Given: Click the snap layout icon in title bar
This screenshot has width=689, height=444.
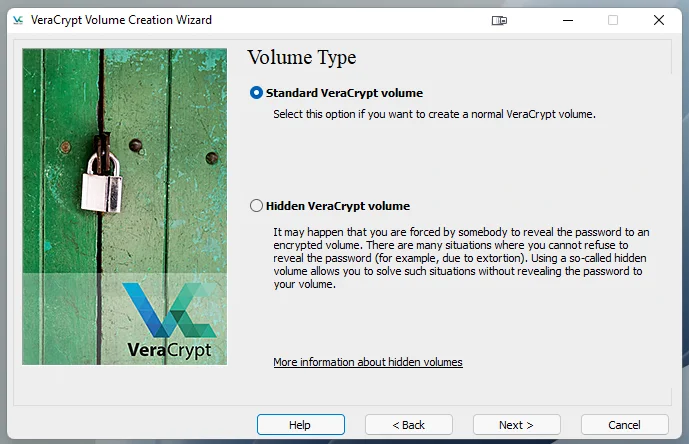Looking at the screenshot, I should click(499, 20).
